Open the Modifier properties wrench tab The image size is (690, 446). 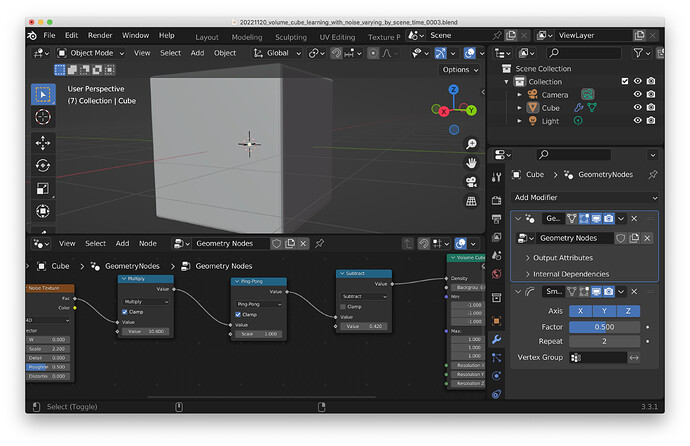(x=496, y=339)
